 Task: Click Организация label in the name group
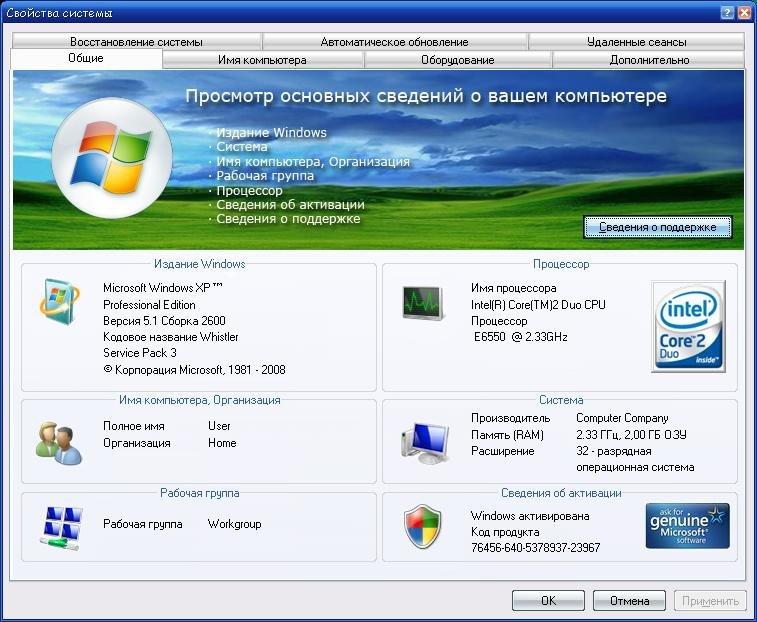pyautogui.click(x=137, y=443)
